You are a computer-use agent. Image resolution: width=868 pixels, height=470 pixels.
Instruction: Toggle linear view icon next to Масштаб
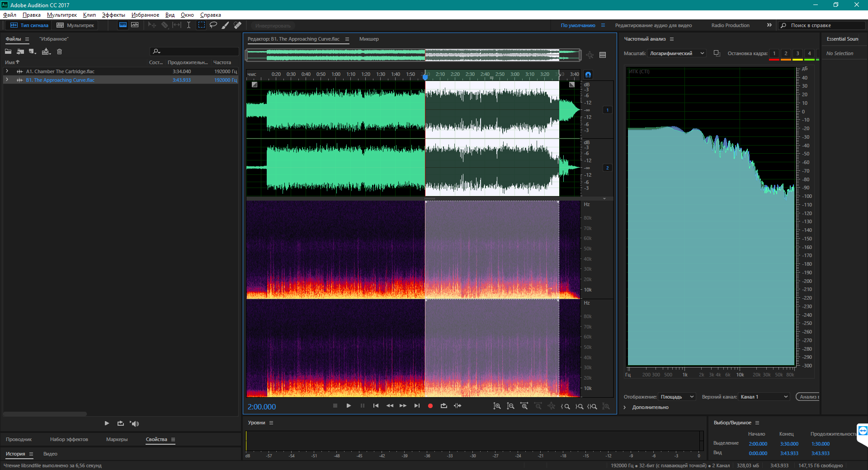[717, 53]
